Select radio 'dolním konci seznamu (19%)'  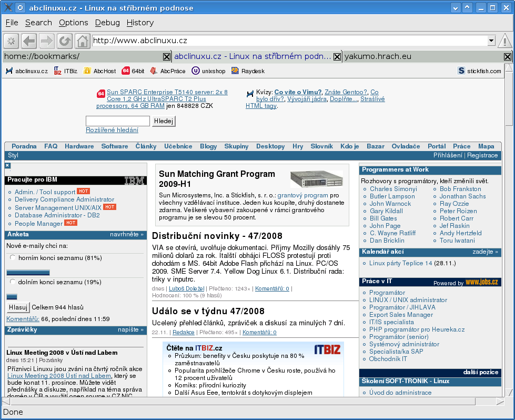coord(13,282)
